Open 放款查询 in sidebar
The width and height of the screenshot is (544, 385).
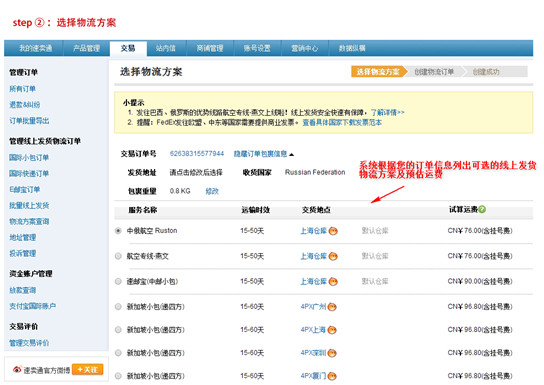[x=23, y=290]
